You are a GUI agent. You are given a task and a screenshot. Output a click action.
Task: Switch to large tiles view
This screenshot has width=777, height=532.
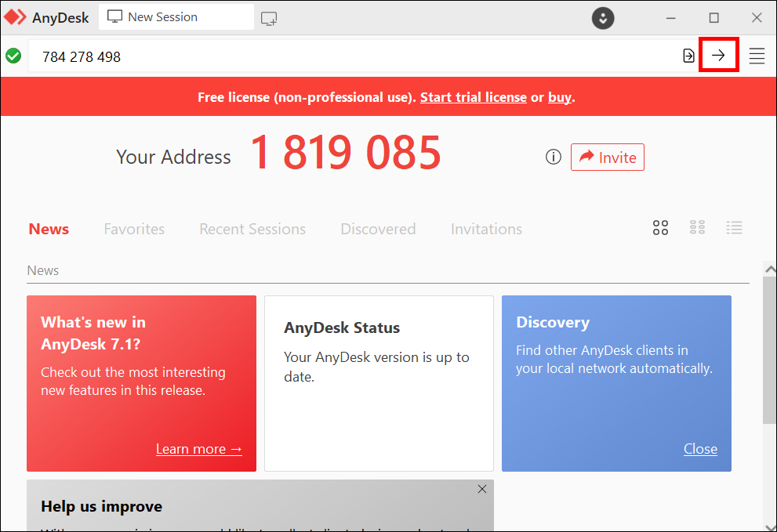click(x=660, y=228)
